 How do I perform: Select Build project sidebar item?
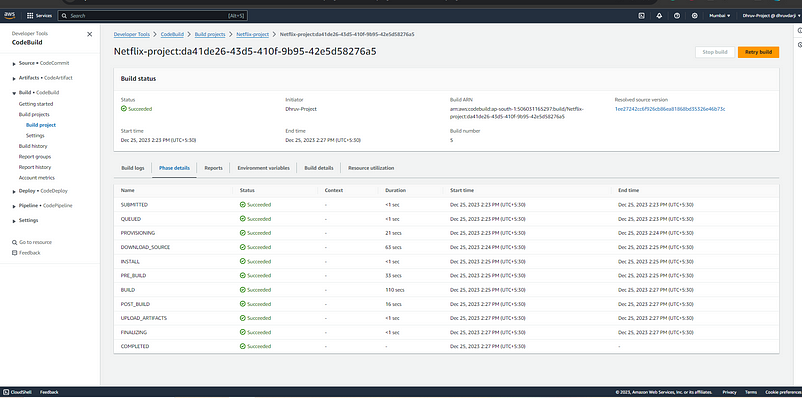pyautogui.click(x=41, y=125)
